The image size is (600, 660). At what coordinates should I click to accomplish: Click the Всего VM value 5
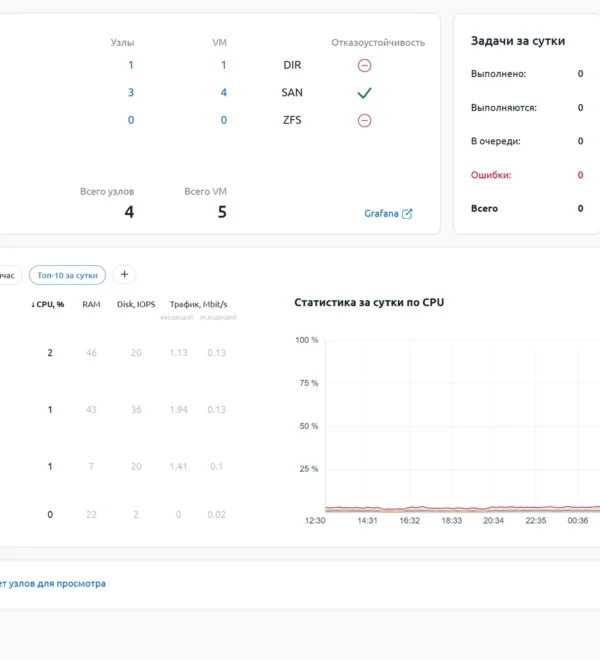(x=222, y=212)
